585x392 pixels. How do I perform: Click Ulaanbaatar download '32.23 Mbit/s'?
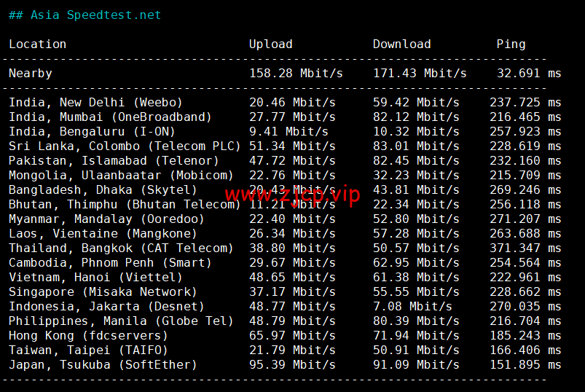pos(416,175)
